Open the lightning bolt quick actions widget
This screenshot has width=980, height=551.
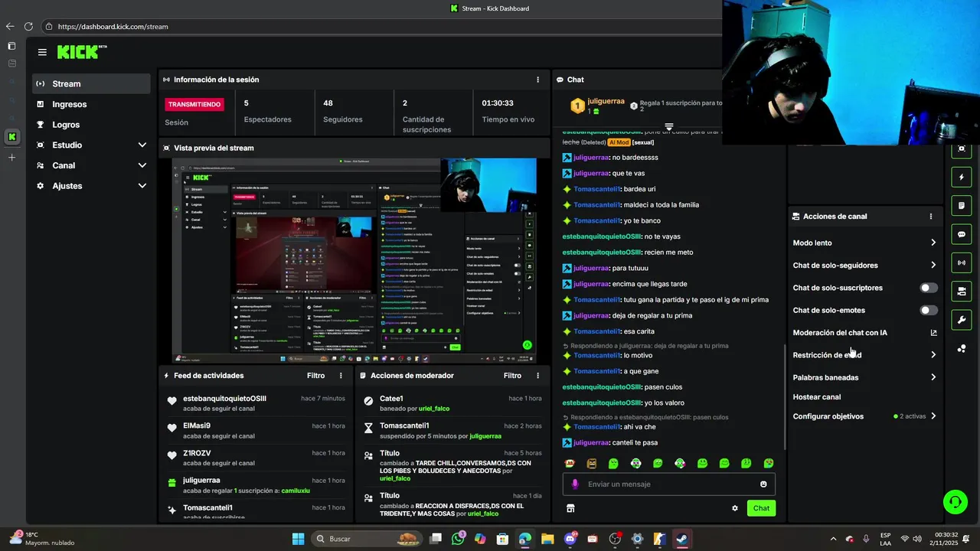(x=962, y=178)
